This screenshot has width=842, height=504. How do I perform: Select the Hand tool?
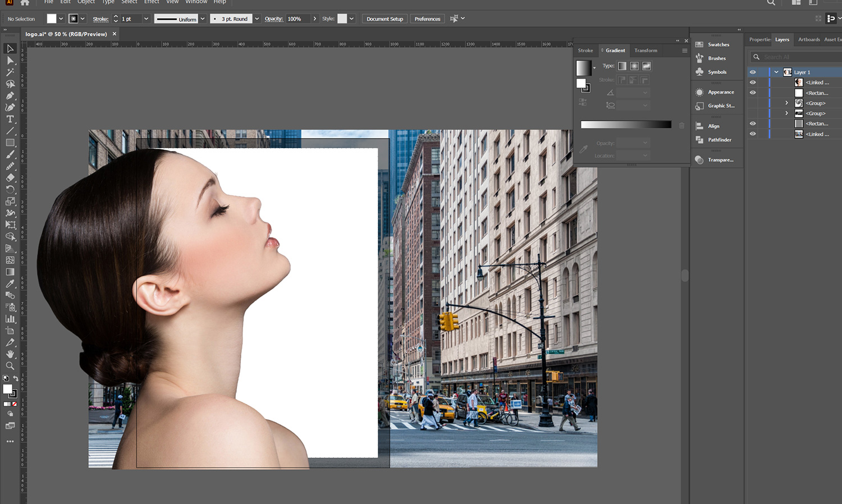pyautogui.click(x=10, y=354)
